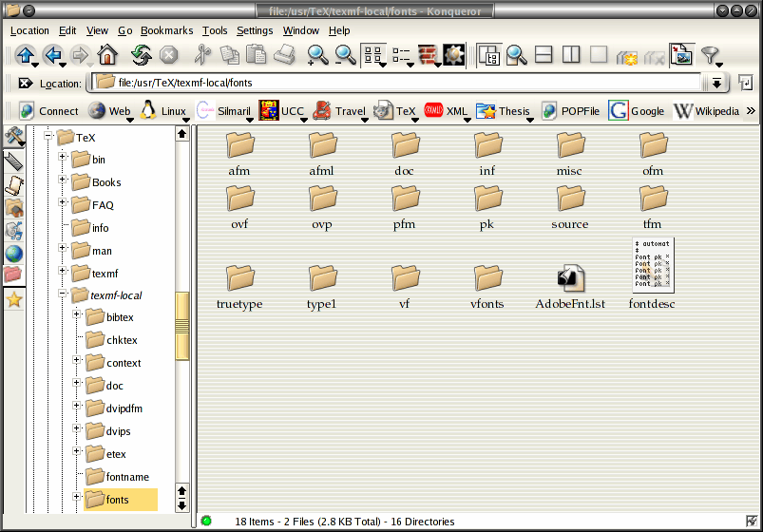
Task: Toggle the globe Network sidebar tab
Action: (14, 254)
